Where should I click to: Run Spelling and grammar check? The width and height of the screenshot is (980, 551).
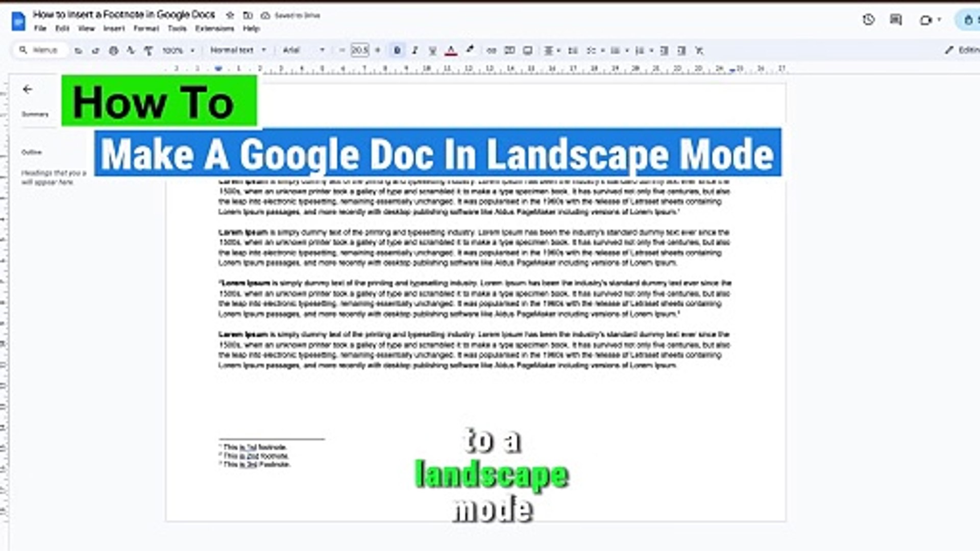pos(131,51)
